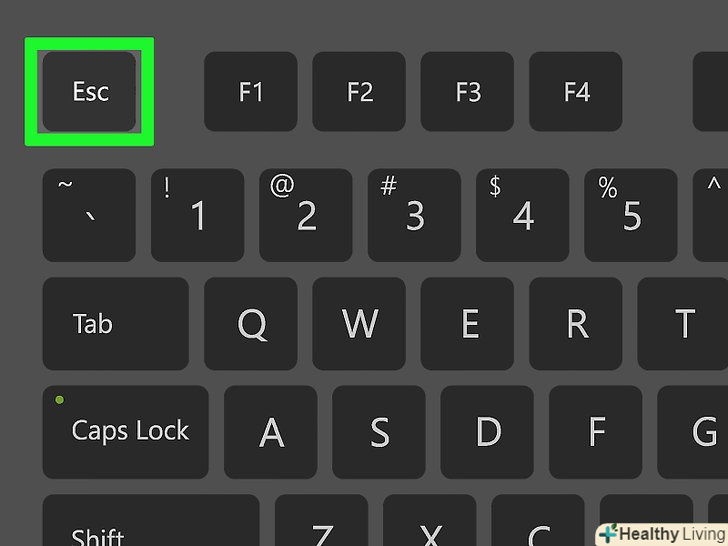Click the tilde and backtick key
This screenshot has height=546, width=728.
(89, 215)
